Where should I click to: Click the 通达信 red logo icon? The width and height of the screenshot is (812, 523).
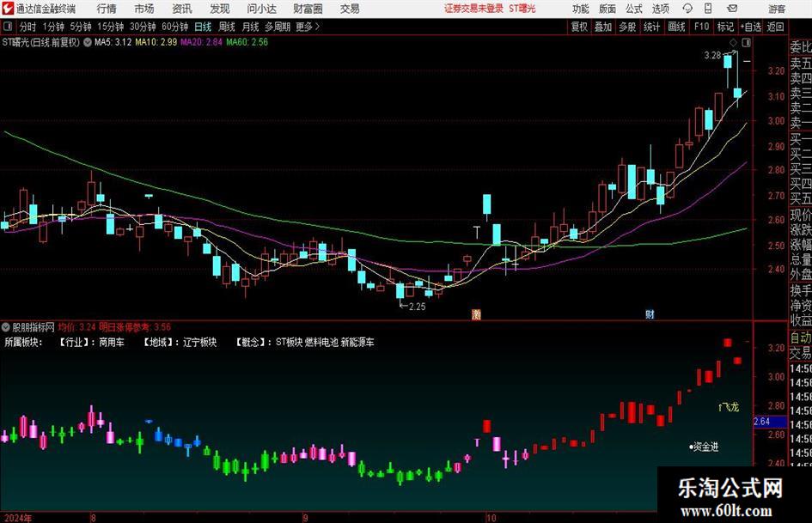pos(8,9)
